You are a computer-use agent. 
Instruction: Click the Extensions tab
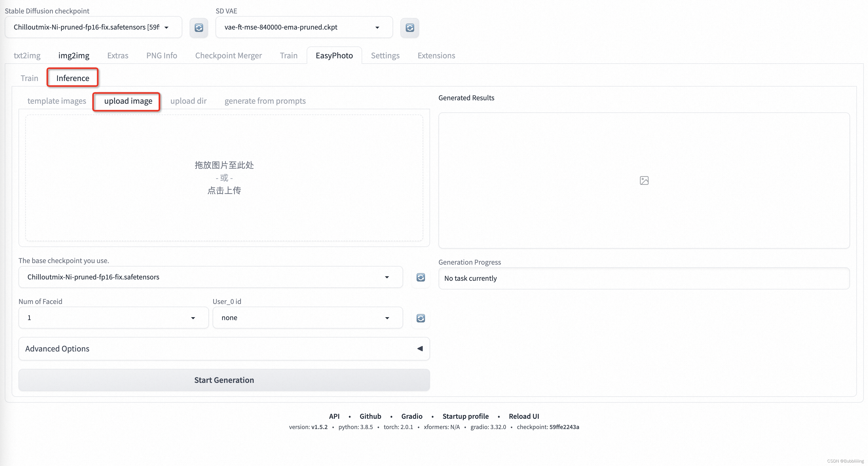pyautogui.click(x=436, y=55)
